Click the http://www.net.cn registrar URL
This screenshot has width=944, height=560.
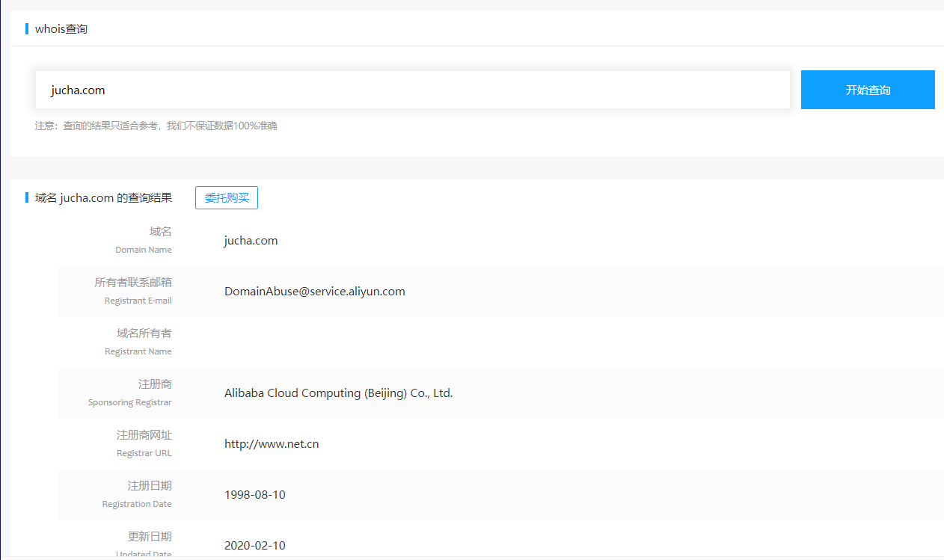(x=272, y=444)
